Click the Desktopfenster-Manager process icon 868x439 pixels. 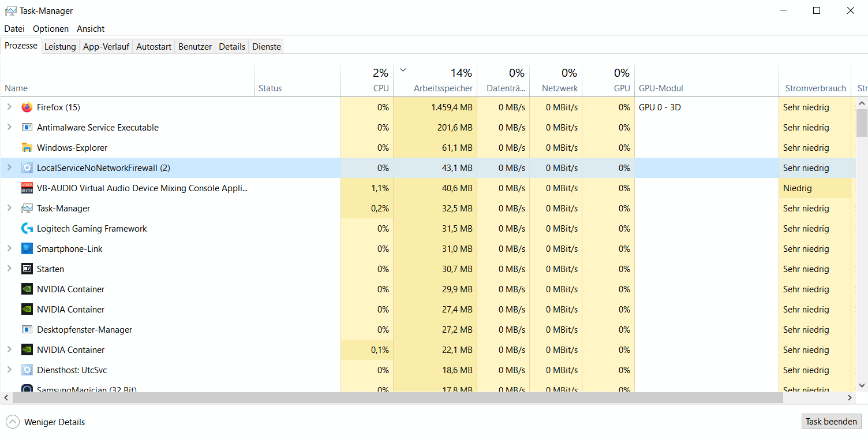(27, 330)
